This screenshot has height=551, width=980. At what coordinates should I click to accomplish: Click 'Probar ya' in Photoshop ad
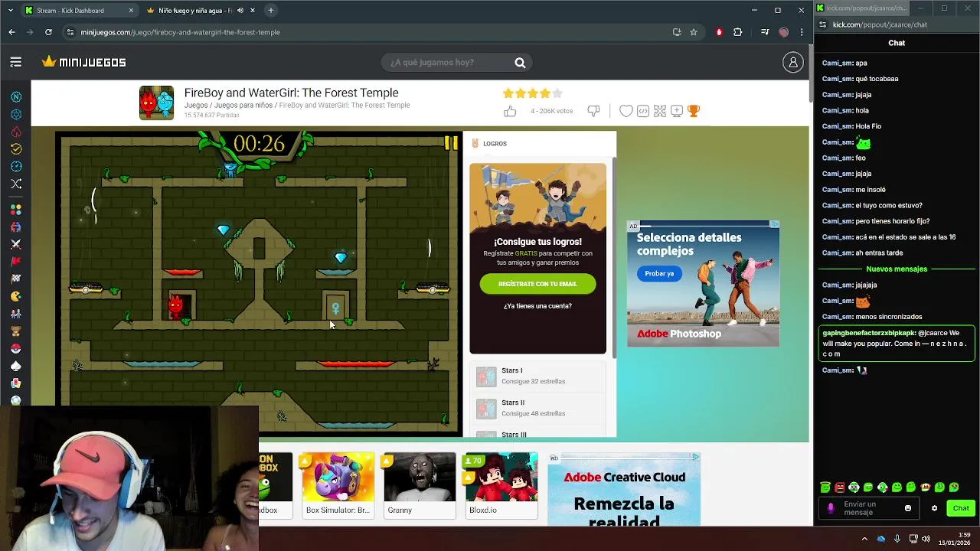659,273
